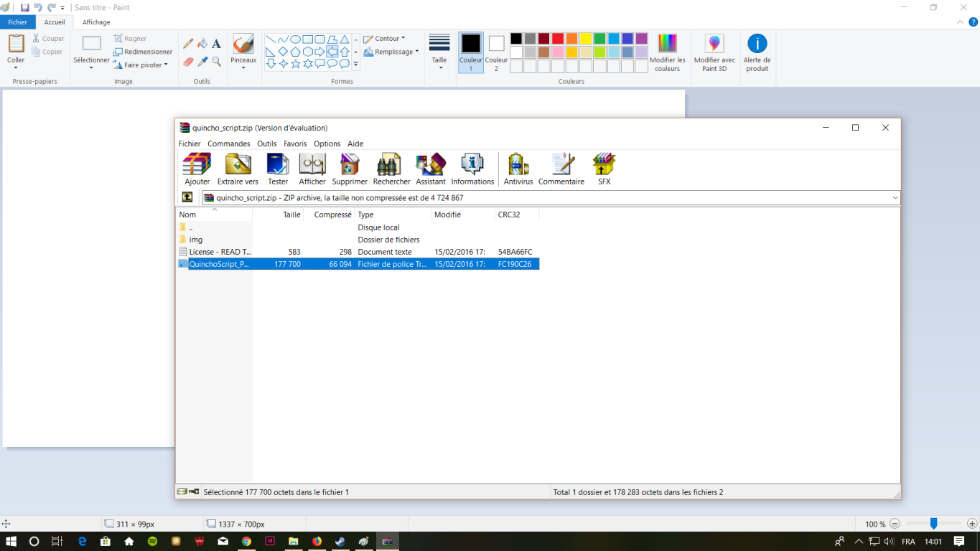
Task: Click the Alerte de produit icon
Action: [x=757, y=53]
